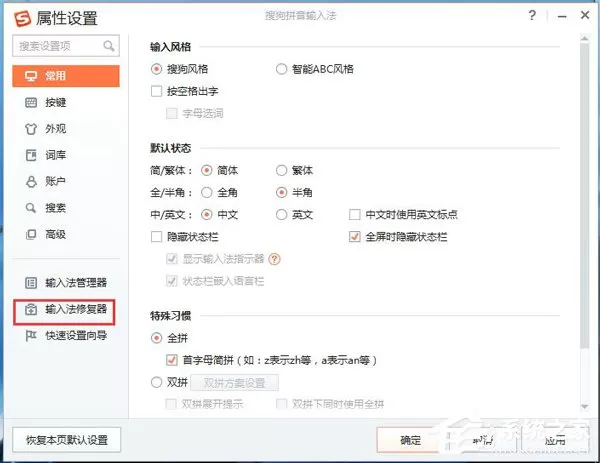
Task: Go to the 词库 settings page
Action: (66, 155)
